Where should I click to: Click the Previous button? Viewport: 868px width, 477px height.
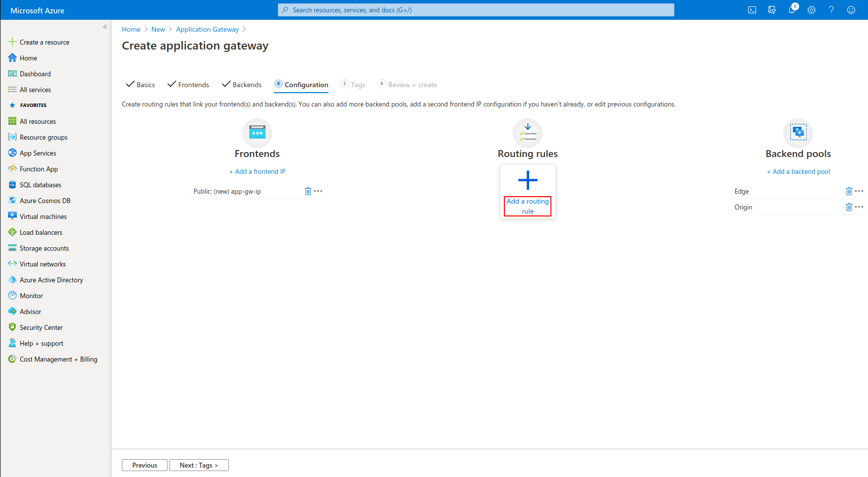pos(145,465)
